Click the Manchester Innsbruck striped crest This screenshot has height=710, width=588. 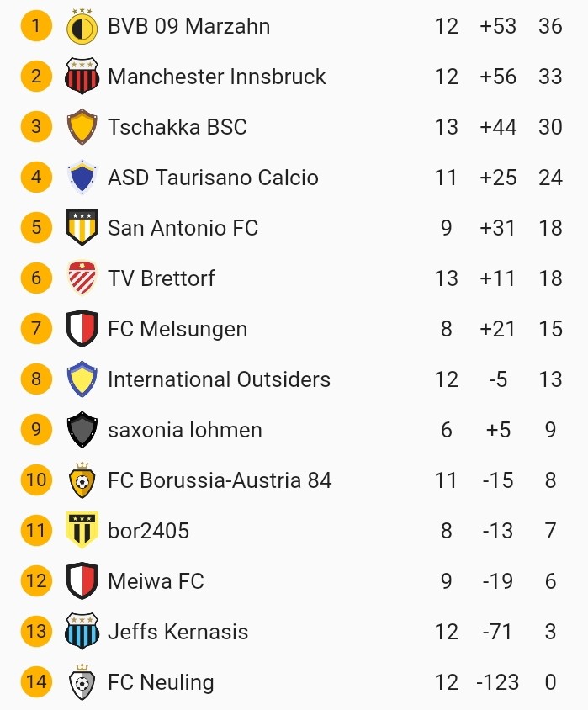82,77
